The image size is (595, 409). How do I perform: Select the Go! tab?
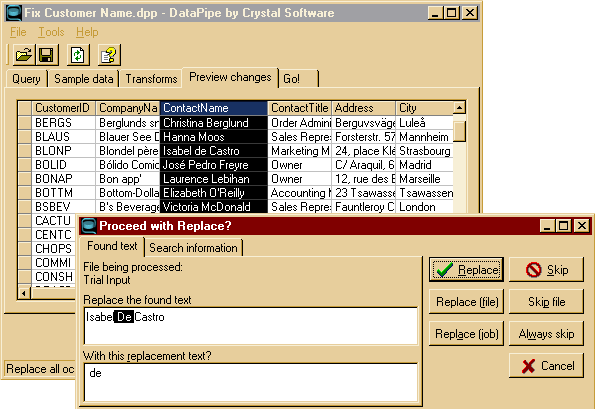(299, 79)
